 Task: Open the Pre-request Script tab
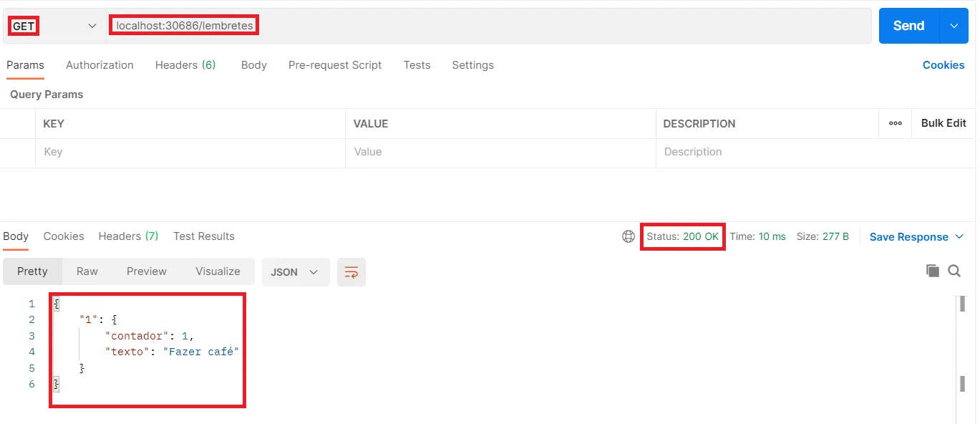click(x=335, y=65)
